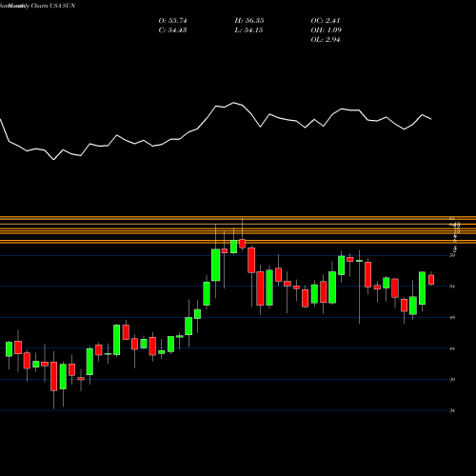Select the high value H: 56.35
Screen dimensions: 476x476
(249, 21)
